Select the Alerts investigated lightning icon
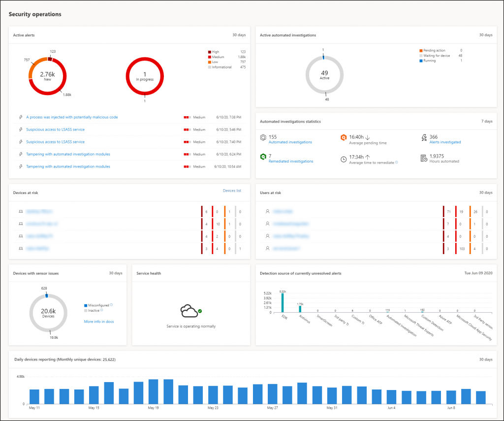 (x=424, y=138)
